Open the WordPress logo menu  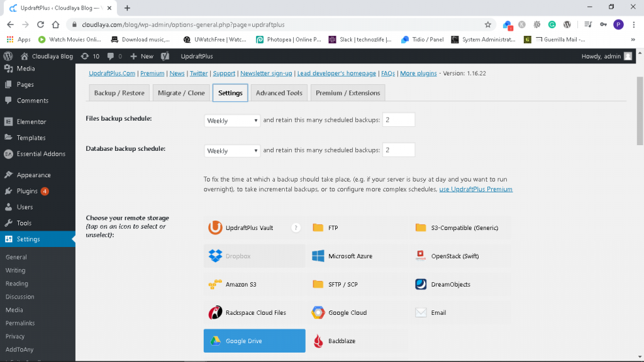pyautogui.click(x=8, y=56)
